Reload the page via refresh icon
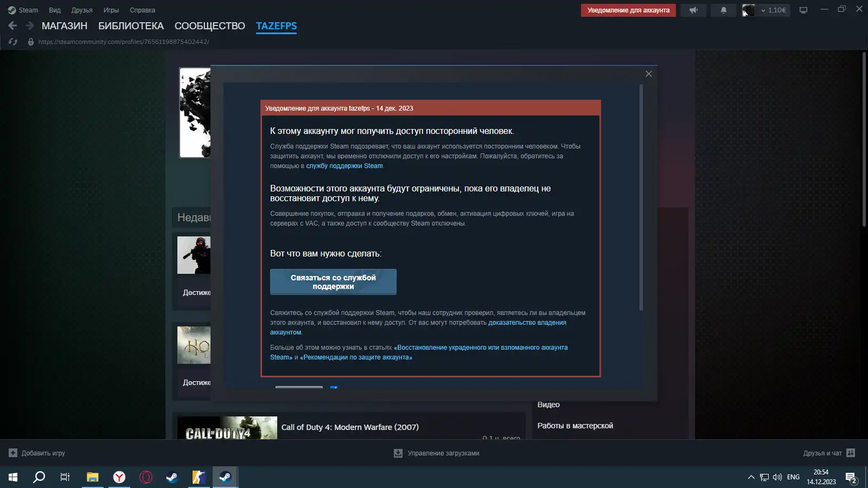 13,42
